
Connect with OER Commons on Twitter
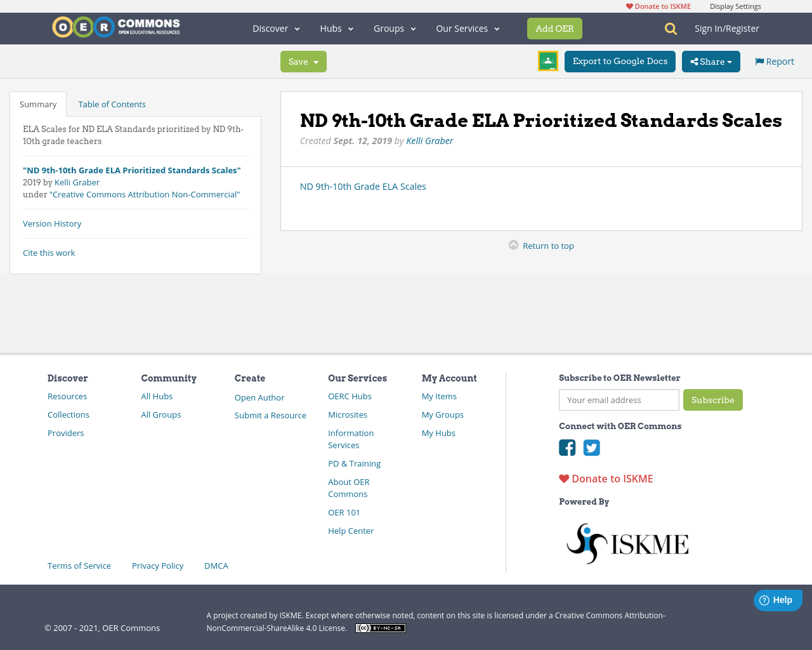coord(591,448)
